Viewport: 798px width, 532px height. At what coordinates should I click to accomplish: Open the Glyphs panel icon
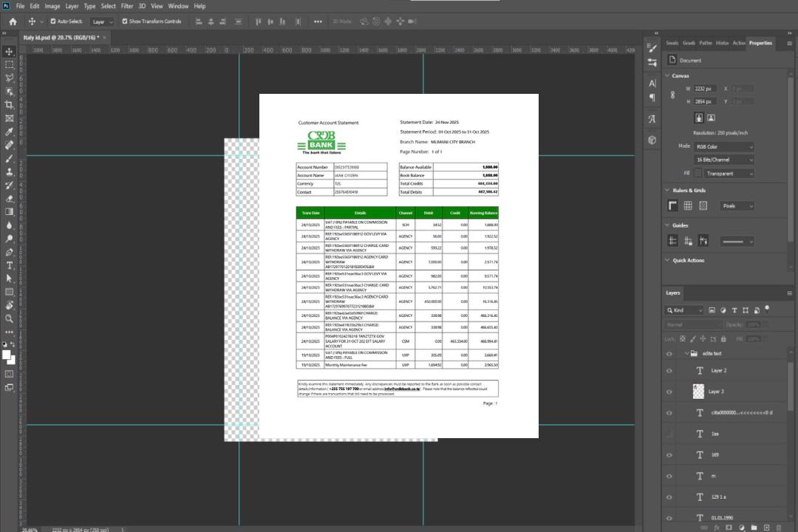point(652,119)
